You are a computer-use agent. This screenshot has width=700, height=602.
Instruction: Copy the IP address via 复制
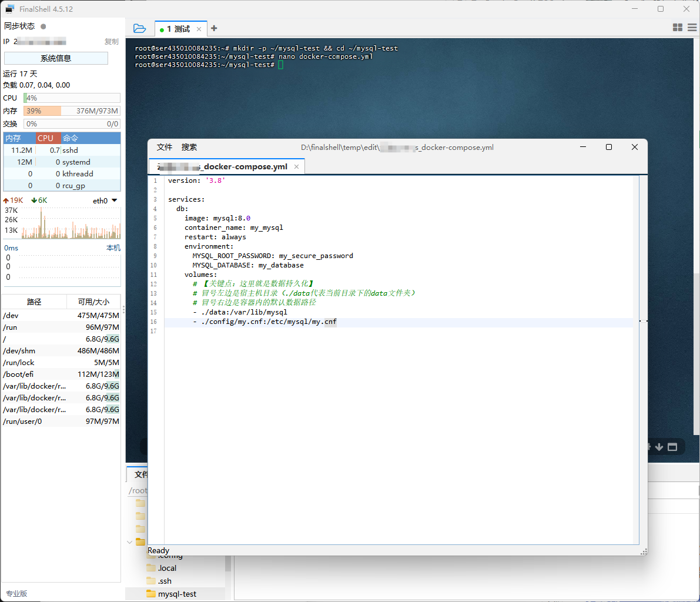[x=111, y=42]
